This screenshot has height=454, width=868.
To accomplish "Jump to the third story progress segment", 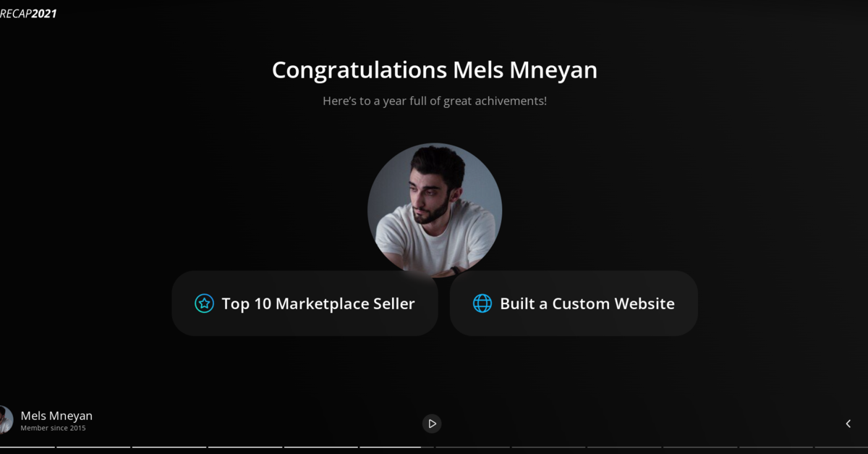I will (170, 447).
